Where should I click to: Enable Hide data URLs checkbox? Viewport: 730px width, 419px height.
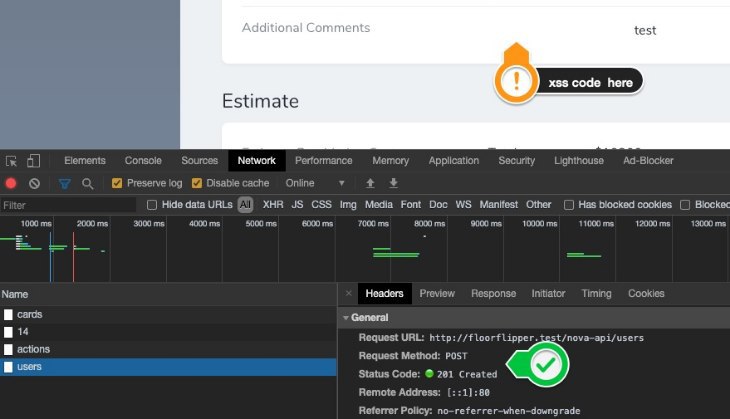pyautogui.click(x=152, y=205)
